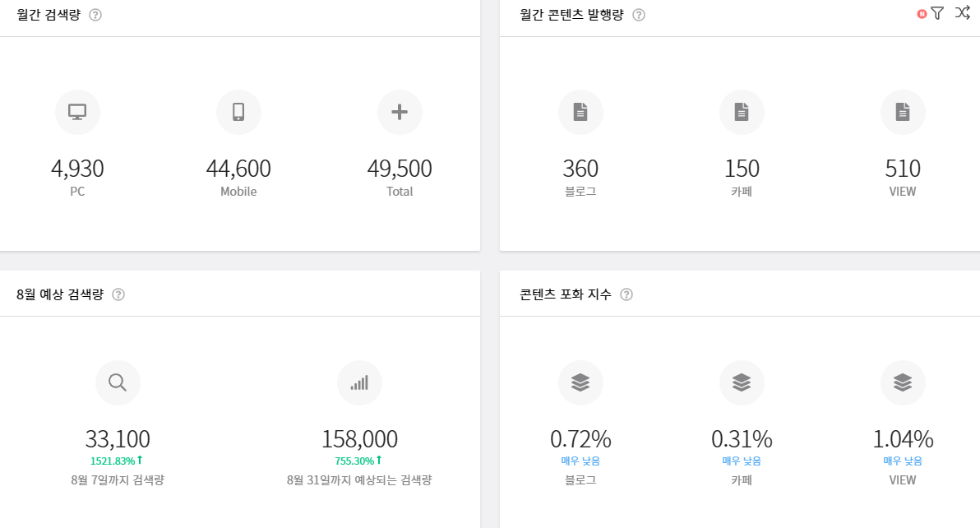Viewport: 980px width, 528px height.
Task: Select the 블로그 document icon
Action: point(580,112)
